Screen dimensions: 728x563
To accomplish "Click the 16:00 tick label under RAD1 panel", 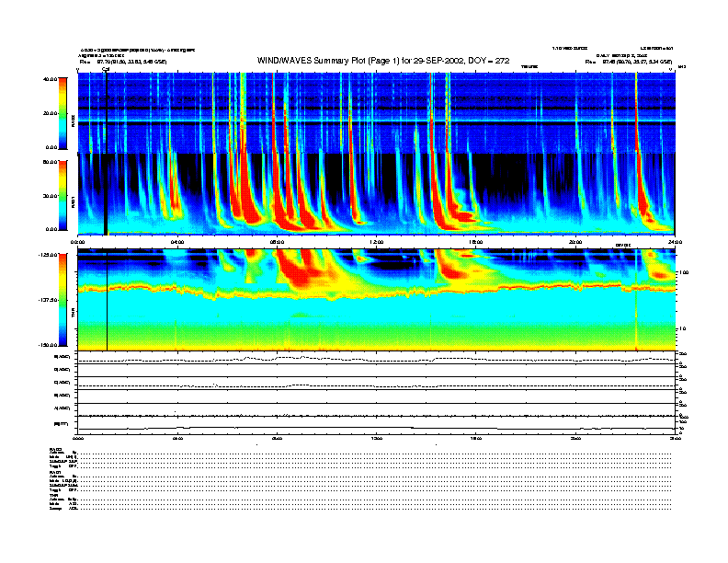I will (476, 242).
